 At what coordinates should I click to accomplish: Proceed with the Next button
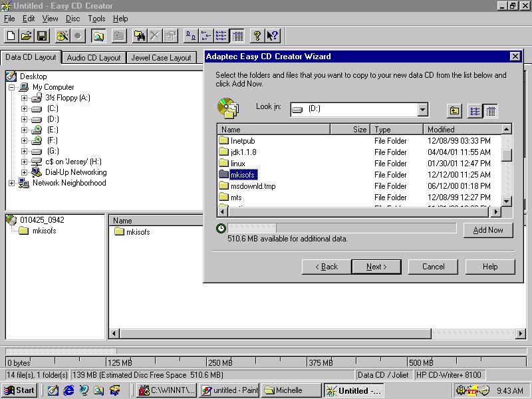[376, 267]
